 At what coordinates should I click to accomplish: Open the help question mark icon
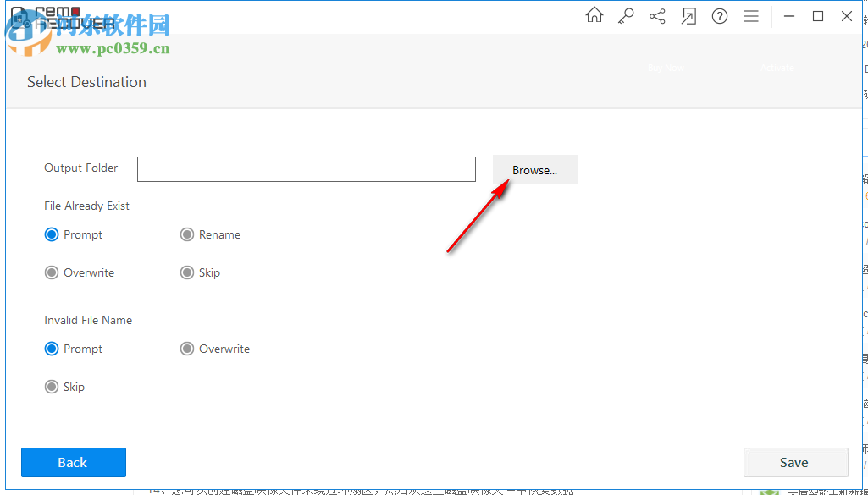click(x=720, y=16)
